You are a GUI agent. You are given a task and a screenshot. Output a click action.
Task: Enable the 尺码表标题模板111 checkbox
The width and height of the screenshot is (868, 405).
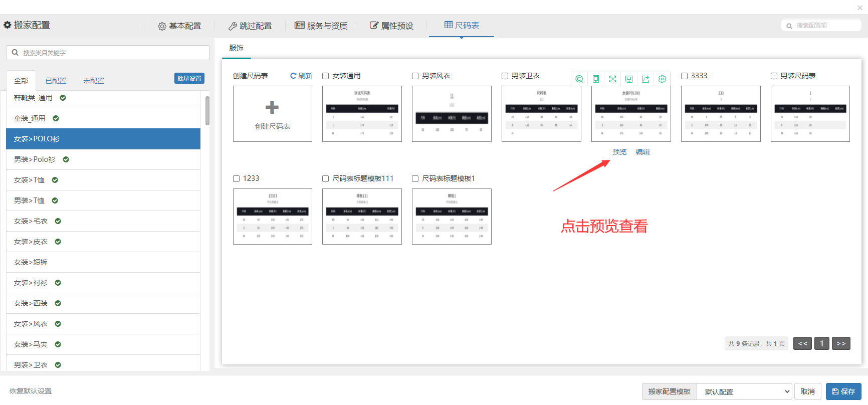(x=326, y=179)
